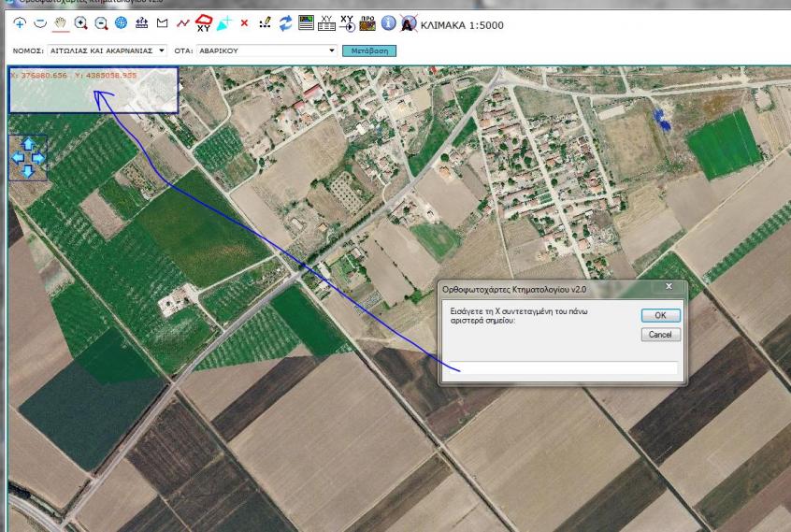Open the ΟΤΑ dropdown showing ΑΒΑΡΙΚΟΥ

pos(267,50)
